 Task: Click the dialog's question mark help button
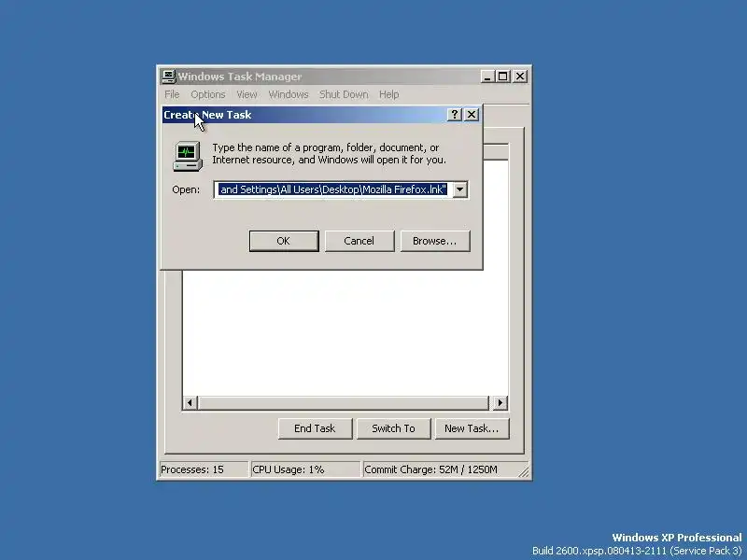tap(454, 114)
